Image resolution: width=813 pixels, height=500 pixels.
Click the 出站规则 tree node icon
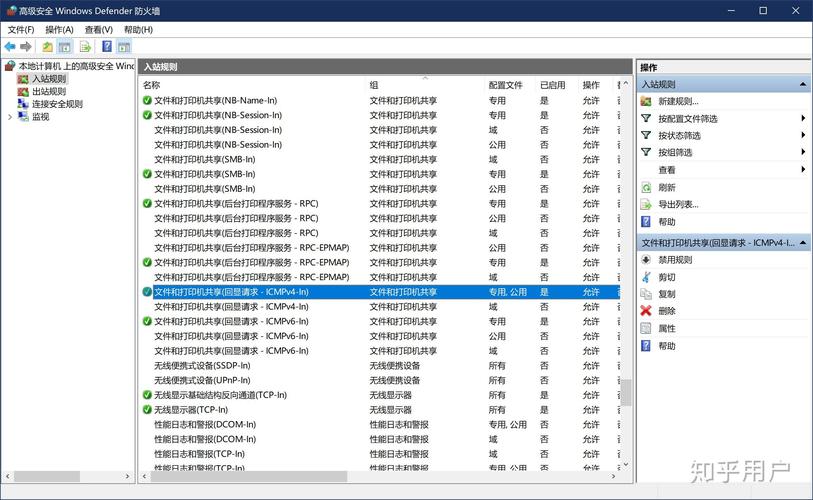[23, 91]
